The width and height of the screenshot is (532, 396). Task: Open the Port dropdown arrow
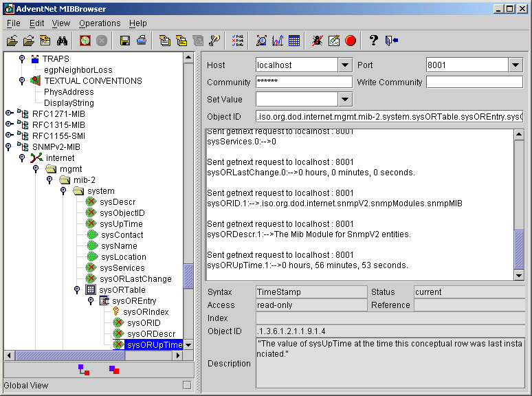pos(515,65)
